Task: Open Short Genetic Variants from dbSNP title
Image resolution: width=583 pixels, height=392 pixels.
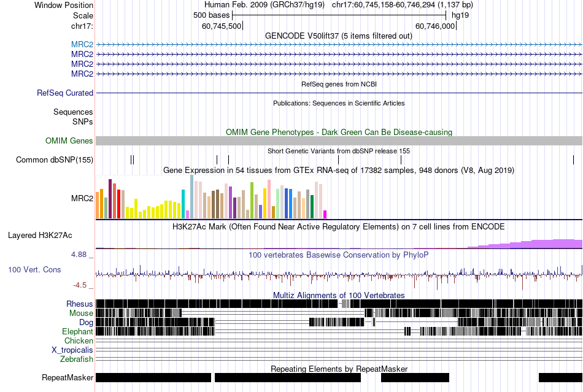Action: 339,151
